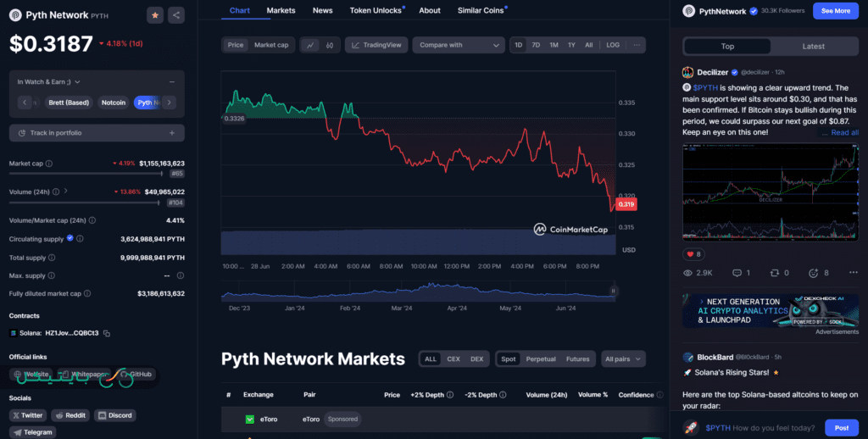This screenshot has width=868, height=439.
Task: Open the Telegram social link
Action: [x=33, y=432]
